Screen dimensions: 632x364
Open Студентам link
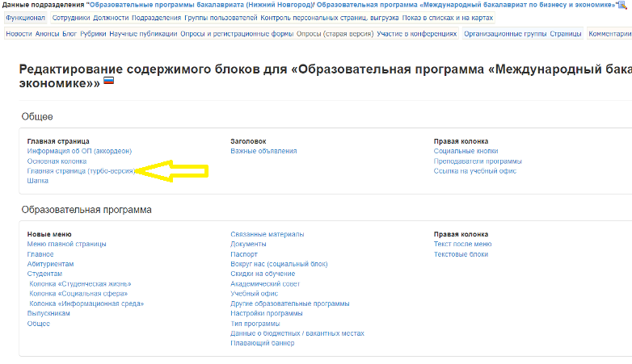tap(44, 274)
